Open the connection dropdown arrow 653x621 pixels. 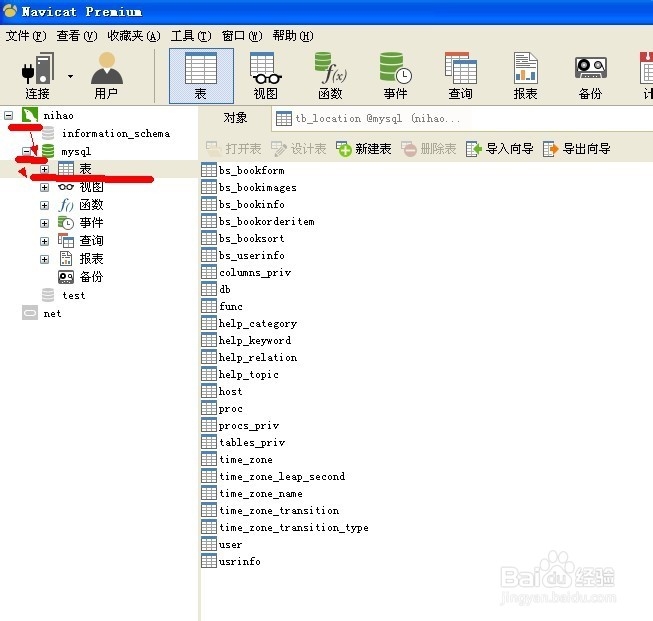70,76
